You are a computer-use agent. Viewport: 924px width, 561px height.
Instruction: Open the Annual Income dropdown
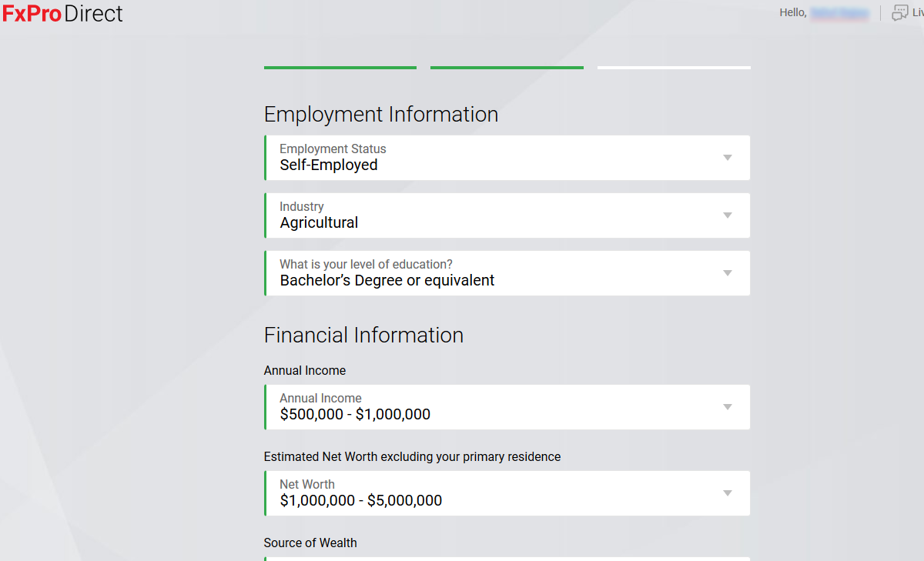[x=507, y=407]
